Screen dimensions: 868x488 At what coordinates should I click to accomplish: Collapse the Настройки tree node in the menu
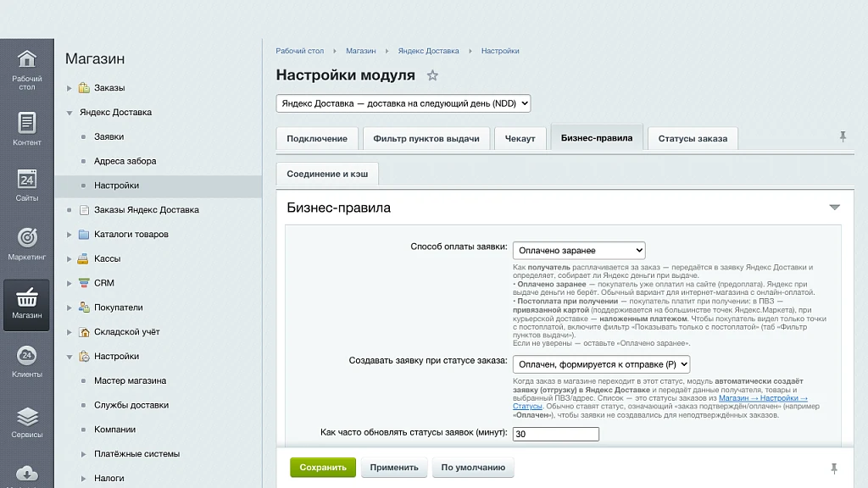pos(70,357)
